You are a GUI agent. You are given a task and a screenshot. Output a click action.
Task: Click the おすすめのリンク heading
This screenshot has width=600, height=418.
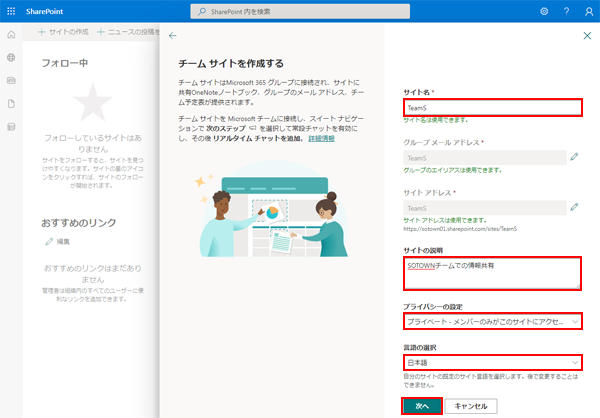click(79, 223)
